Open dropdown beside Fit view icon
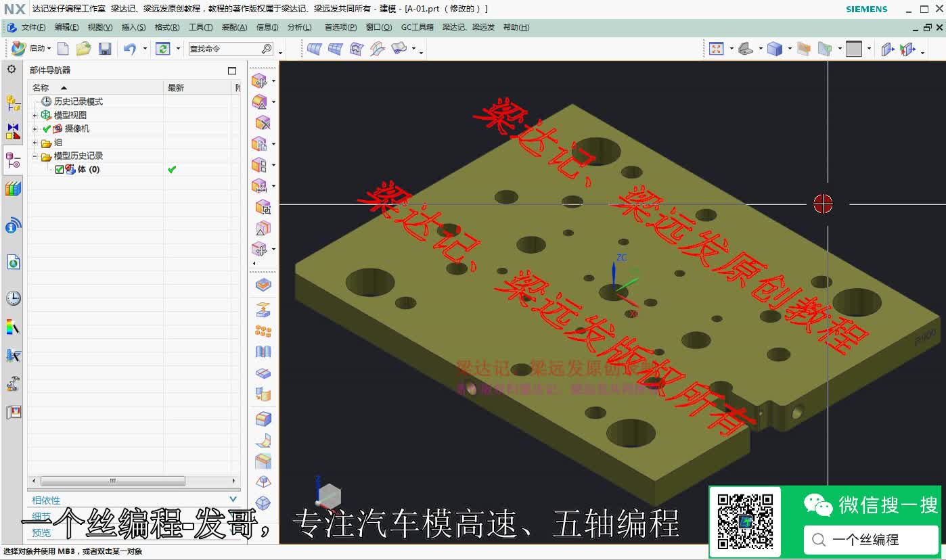The height and width of the screenshot is (560, 946). [731, 49]
